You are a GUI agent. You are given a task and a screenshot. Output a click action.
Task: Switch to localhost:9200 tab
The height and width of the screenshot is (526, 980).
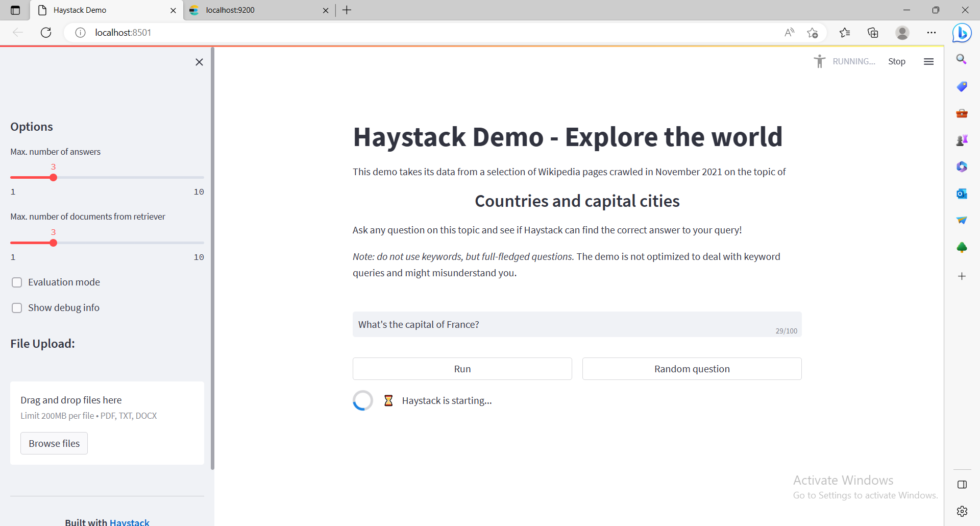[x=259, y=10]
